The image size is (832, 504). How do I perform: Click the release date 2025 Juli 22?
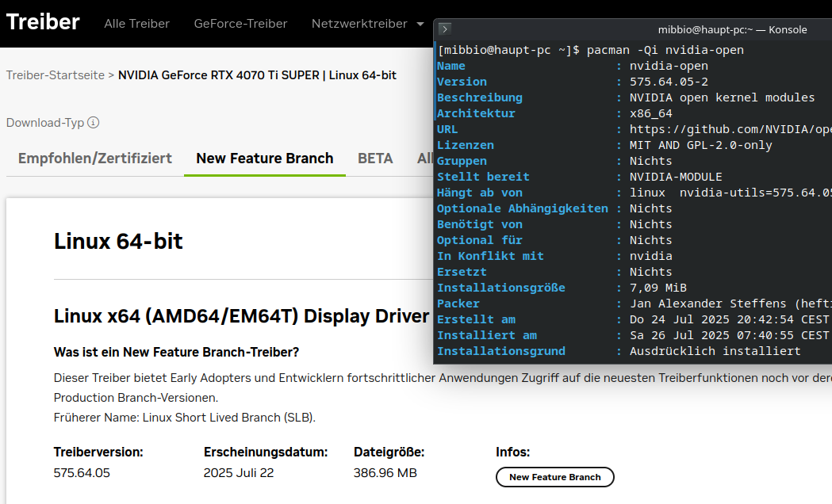[239, 473]
